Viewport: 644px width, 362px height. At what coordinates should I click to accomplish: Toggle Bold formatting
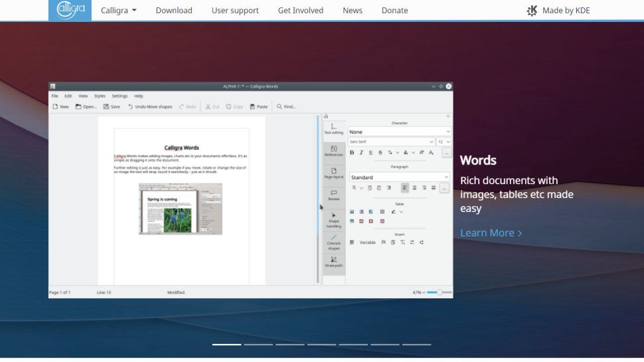[x=352, y=153]
